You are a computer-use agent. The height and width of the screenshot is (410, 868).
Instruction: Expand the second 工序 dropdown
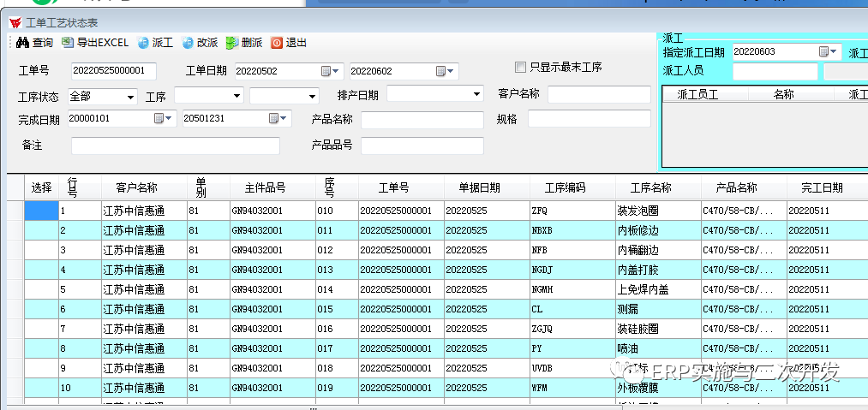(x=313, y=96)
